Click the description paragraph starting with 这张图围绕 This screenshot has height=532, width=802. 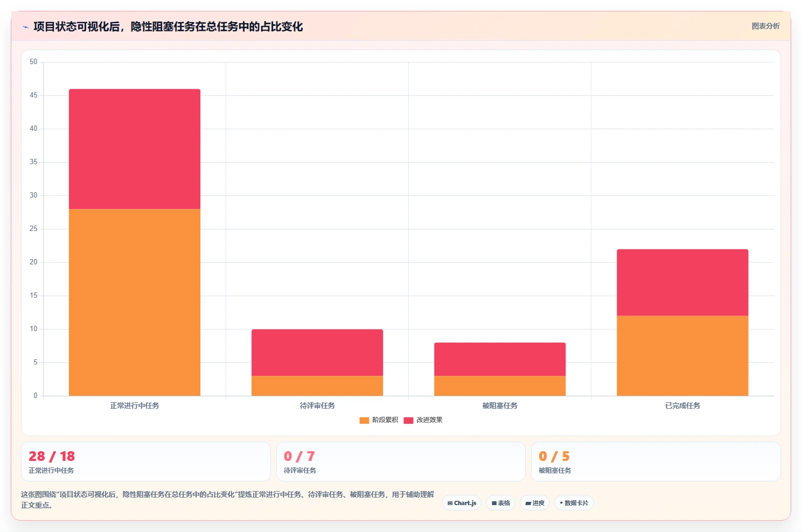tap(227, 500)
